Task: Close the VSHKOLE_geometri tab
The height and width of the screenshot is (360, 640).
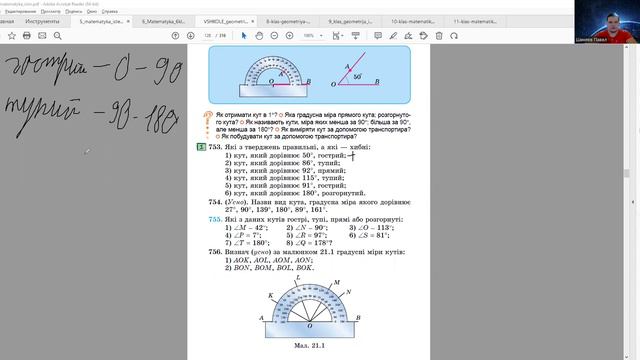Action: click(253, 22)
